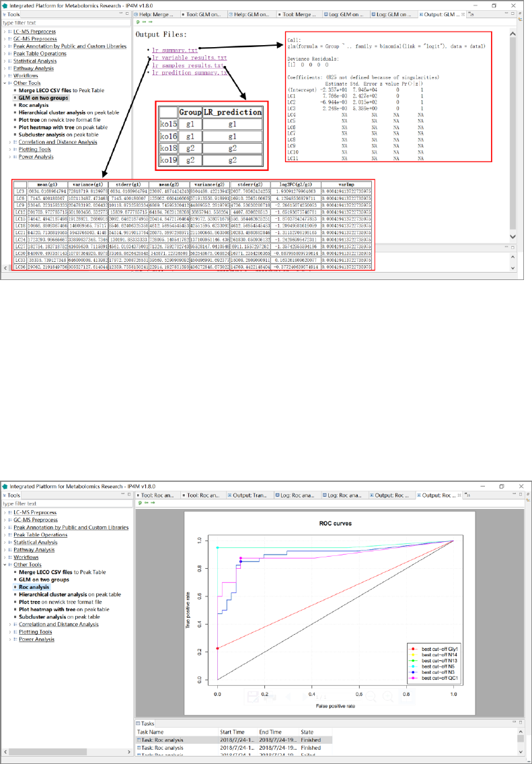This screenshot has height=764, width=532.
Task: Minimize the Tools panel in GLM window
Action: [121, 13]
